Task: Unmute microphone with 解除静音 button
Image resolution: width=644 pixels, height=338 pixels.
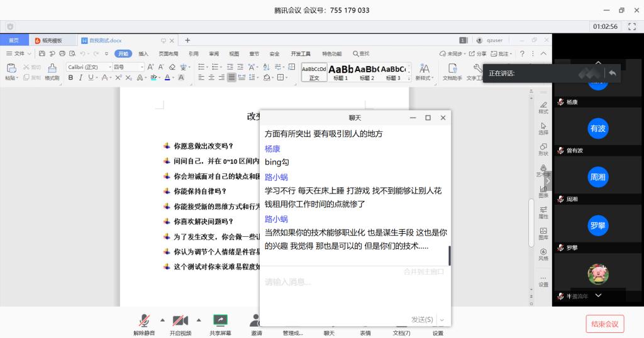Action: coord(144,321)
